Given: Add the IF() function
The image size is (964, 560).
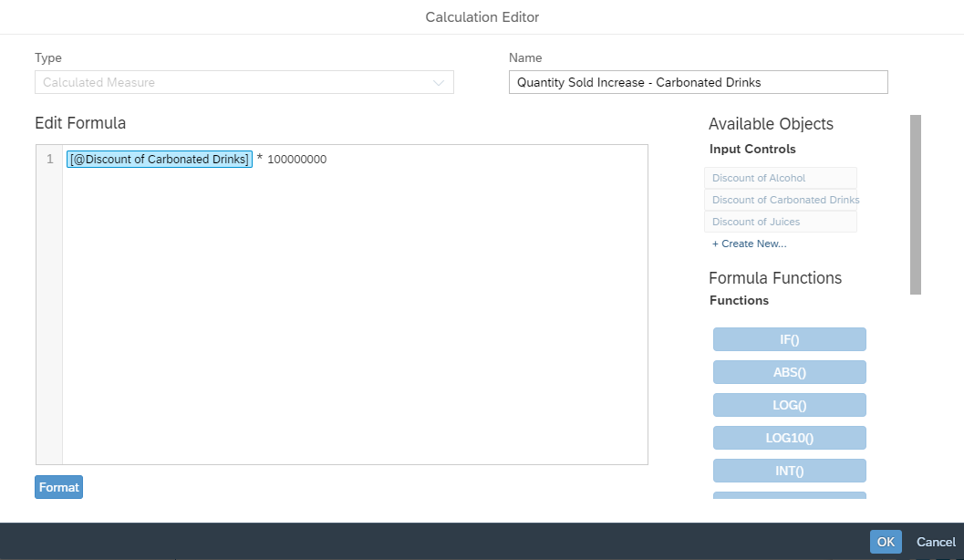Looking at the screenshot, I should click(789, 339).
